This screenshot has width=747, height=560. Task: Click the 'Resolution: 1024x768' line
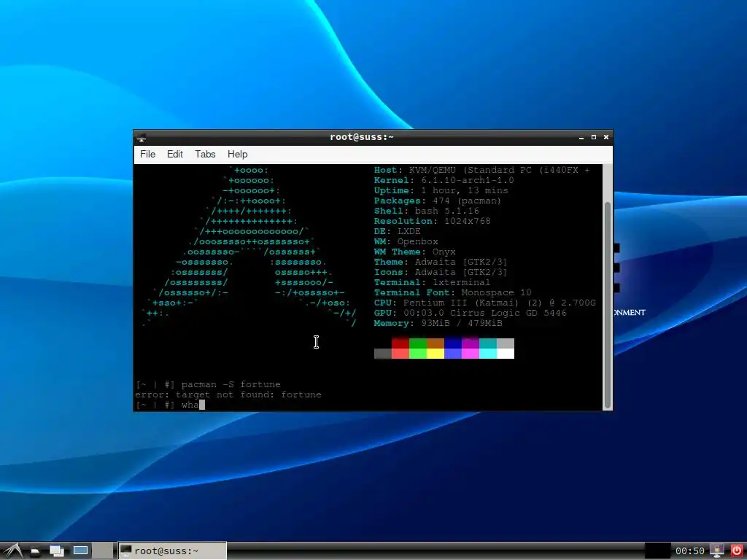click(432, 221)
